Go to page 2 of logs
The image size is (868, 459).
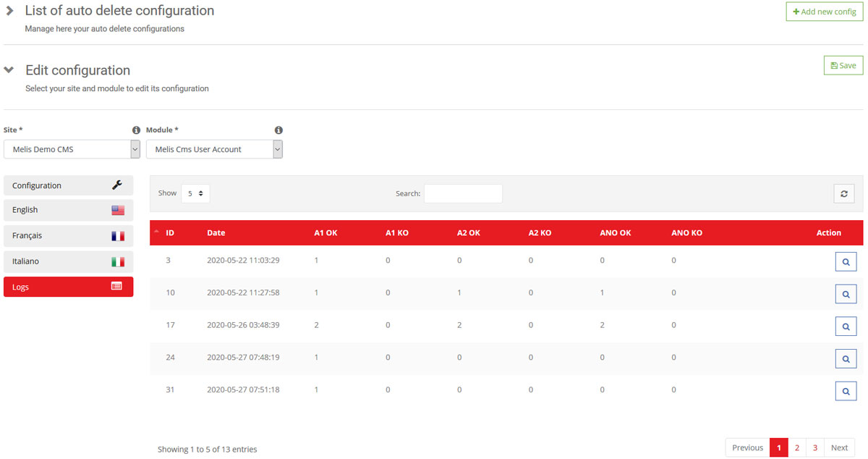tap(797, 447)
